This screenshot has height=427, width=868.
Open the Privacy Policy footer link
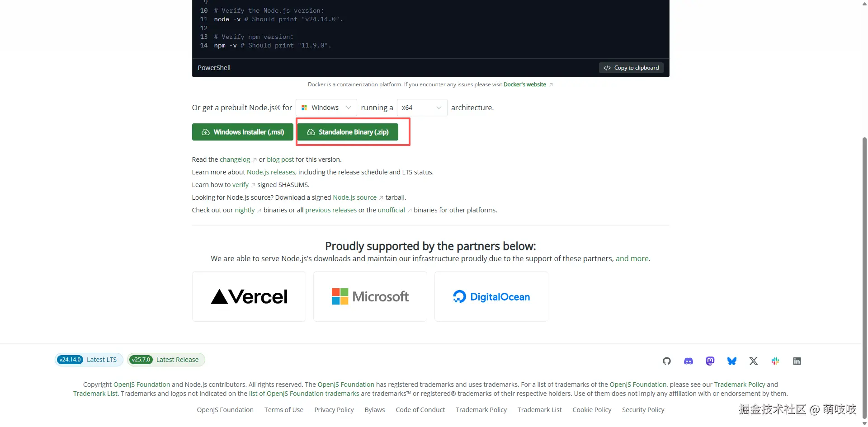[334, 410]
